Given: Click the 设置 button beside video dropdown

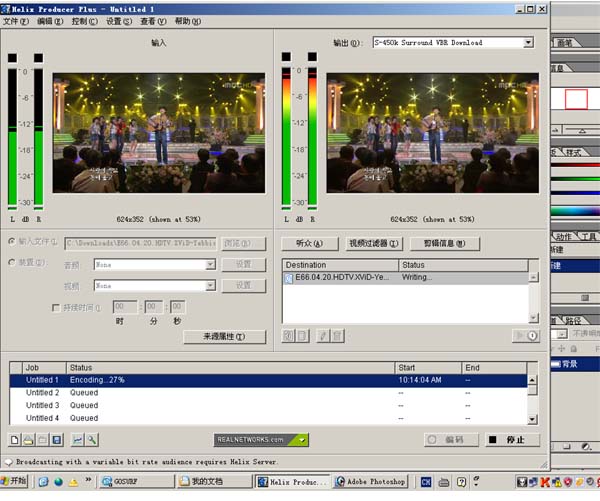Looking at the screenshot, I should (x=243, y=286).
